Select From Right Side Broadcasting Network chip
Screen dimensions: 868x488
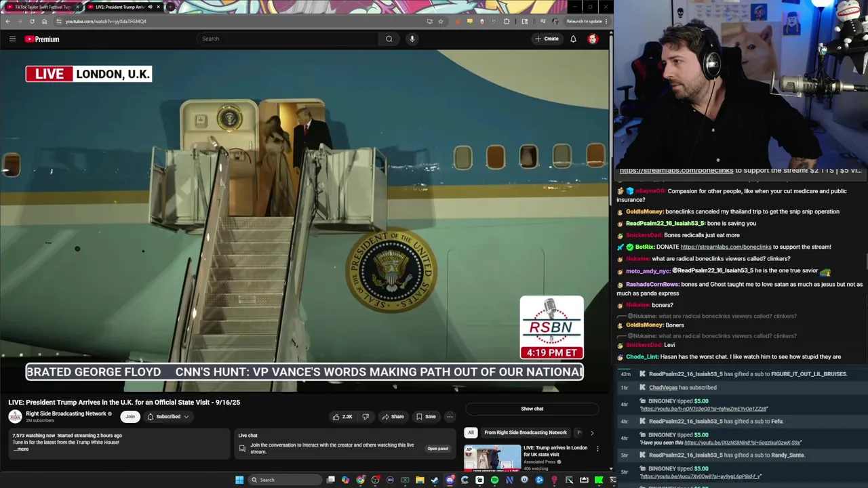pos(526,432)
